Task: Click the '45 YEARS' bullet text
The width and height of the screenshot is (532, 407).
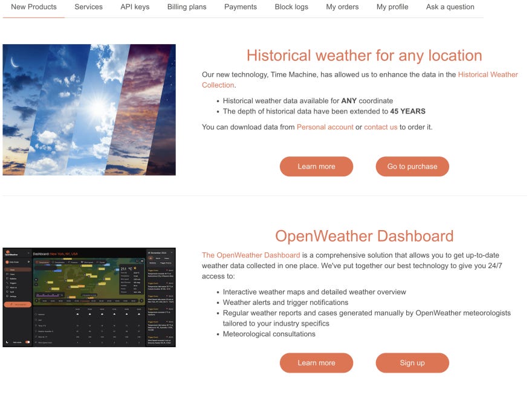Action: 324,112
